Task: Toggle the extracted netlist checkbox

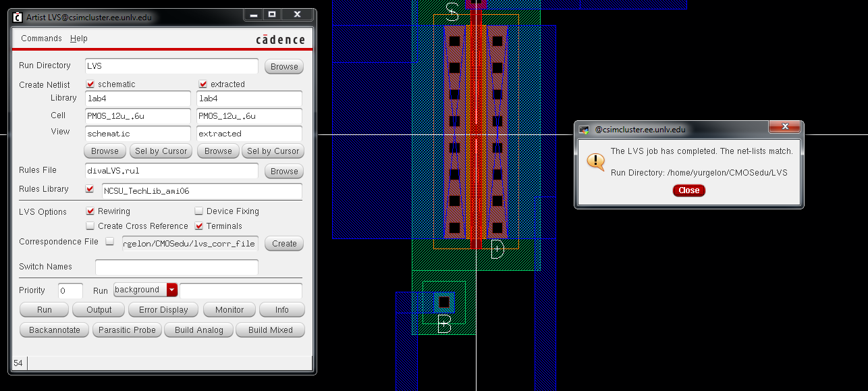Action: (202, 84)
